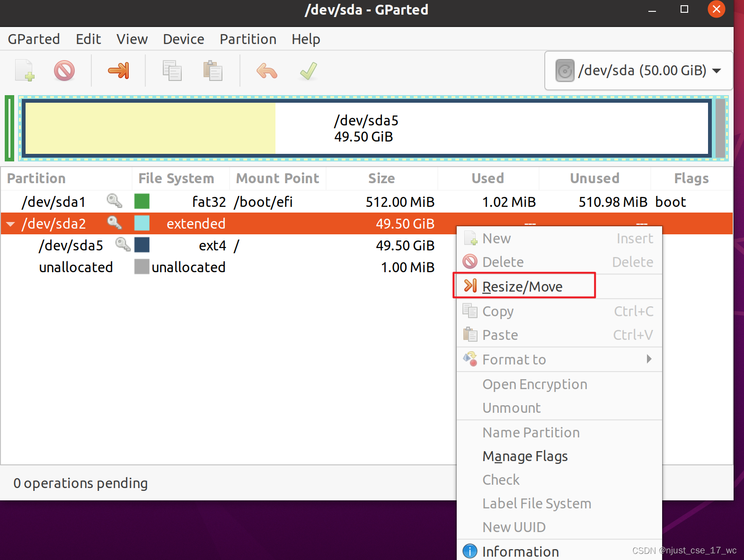
Task: Open the View menu
Action: click(x=132, y=39)
